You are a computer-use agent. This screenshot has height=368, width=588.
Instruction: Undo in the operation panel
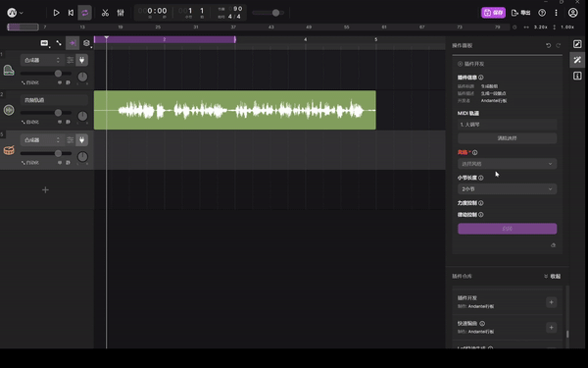(x=548, y=45)
